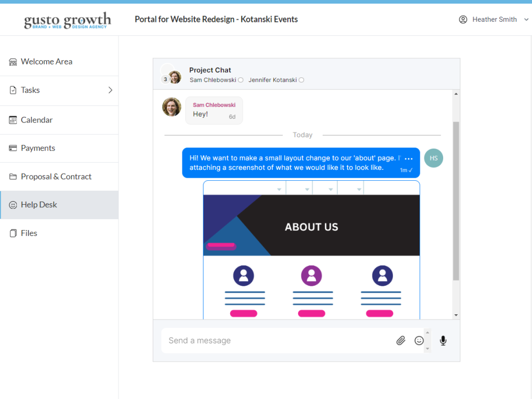Click Jennifer Kotanski online status indicator
The image size is (532, 399).
click(301, 80)
